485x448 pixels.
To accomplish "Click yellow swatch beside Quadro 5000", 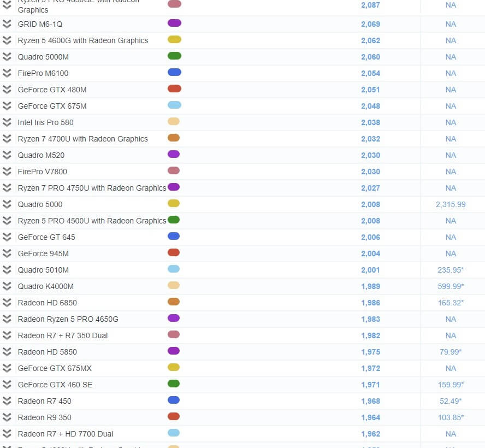I will (174, 204).
